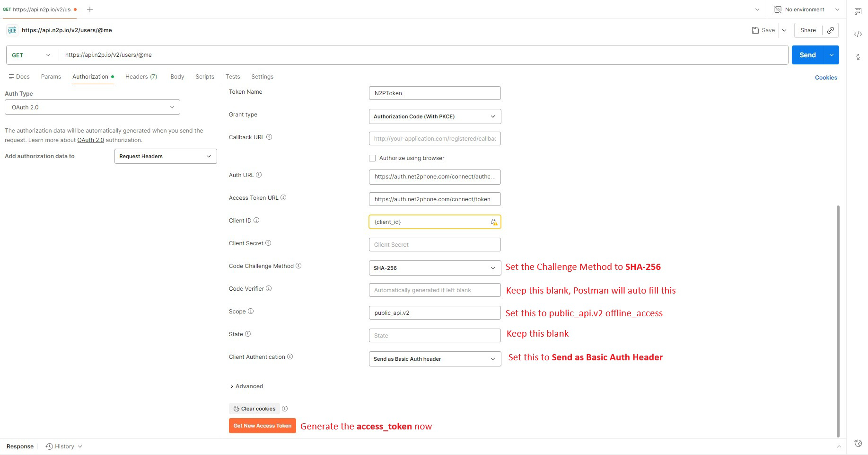Click the Share button

click(x=808, y=30)
